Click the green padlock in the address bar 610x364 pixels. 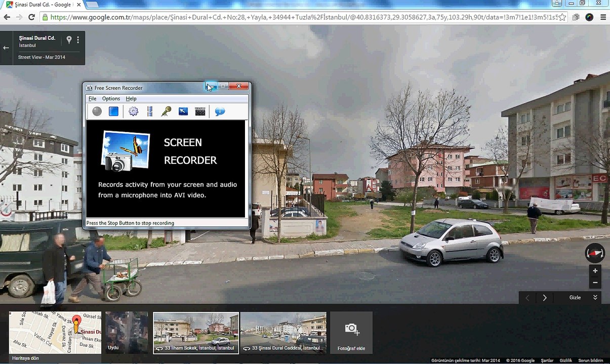click(x=45, y=17)
